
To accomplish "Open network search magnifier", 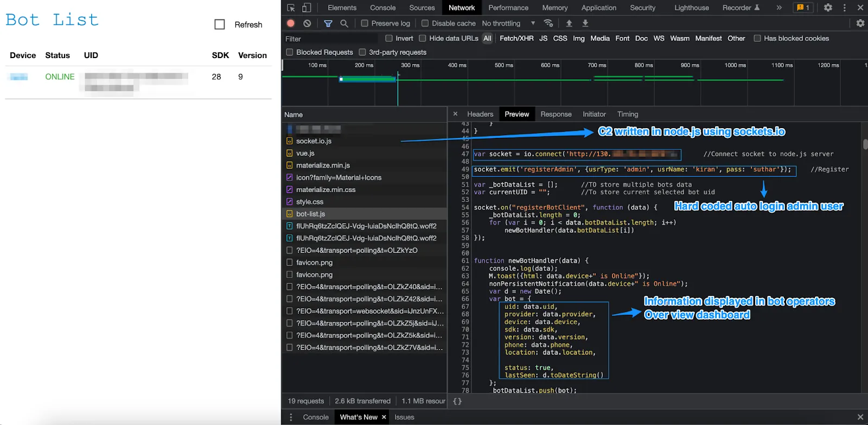I will coord(344,23).
